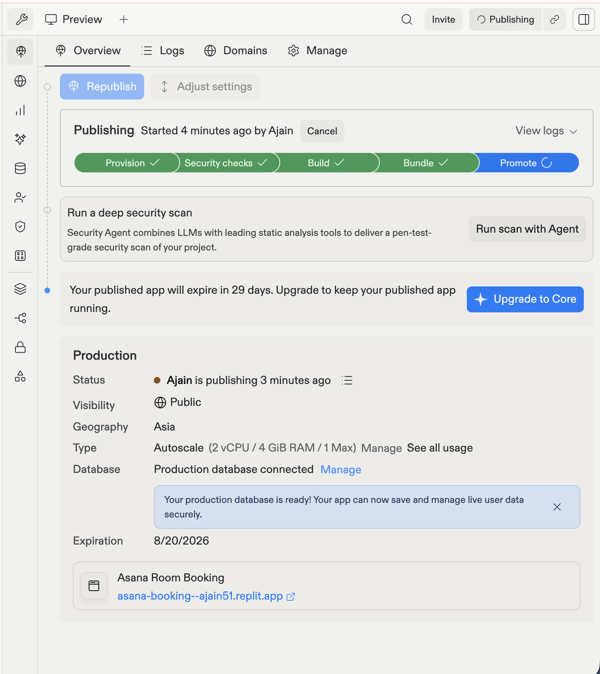
Task: Switch to the Manage tab
Action: pos(317,51)
